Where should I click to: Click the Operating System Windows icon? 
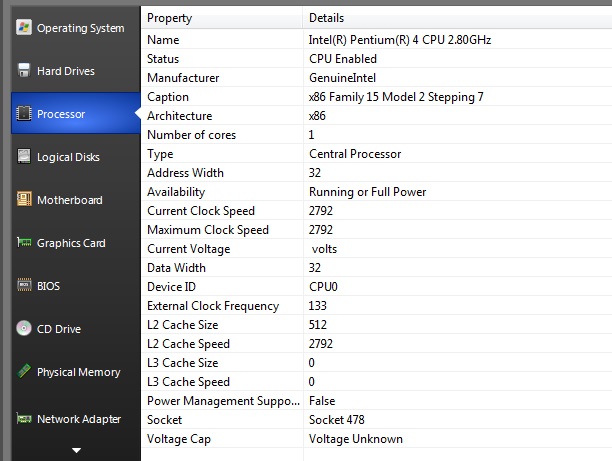22,27
